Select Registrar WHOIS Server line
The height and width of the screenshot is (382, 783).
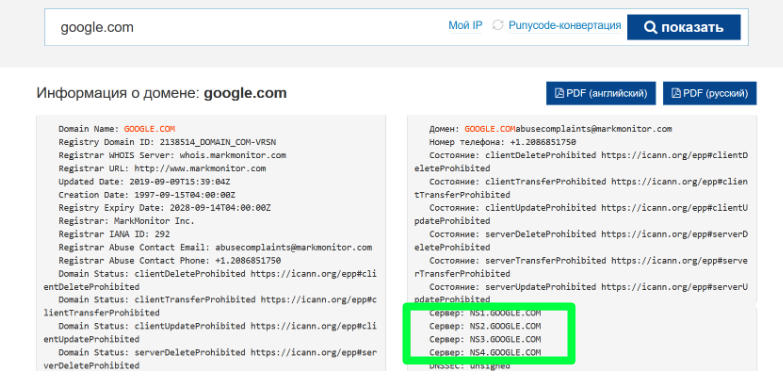tap(172, 155)
